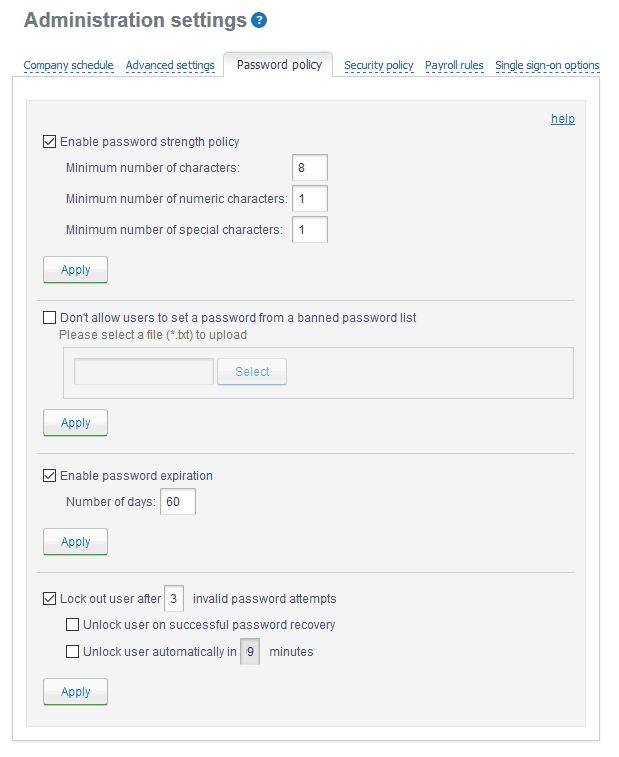Viewport: 619px width, 757px height.
Task: Toggle Enable password strength policy checkbox
Action: point(49,141)
